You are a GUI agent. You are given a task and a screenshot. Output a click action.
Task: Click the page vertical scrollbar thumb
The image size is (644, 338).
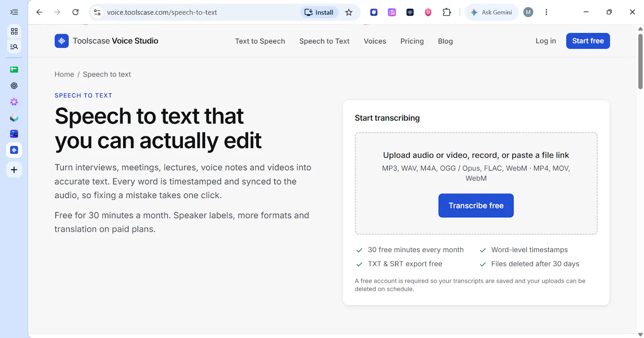(x=640, y=61)
